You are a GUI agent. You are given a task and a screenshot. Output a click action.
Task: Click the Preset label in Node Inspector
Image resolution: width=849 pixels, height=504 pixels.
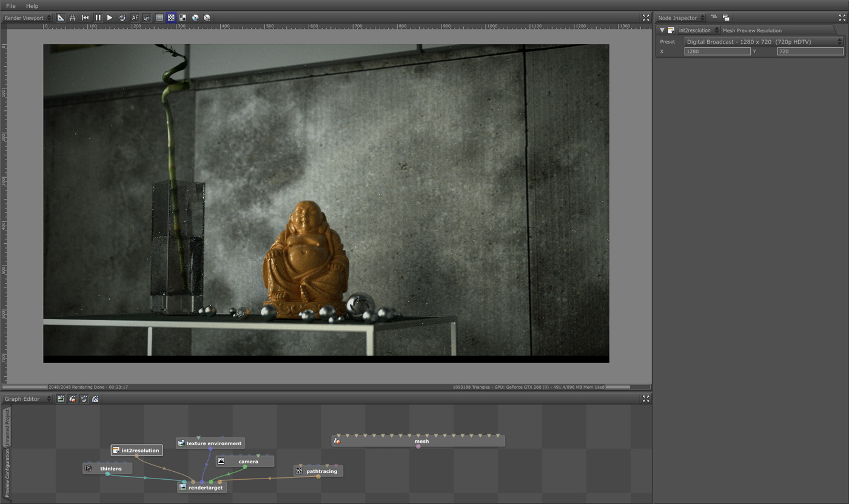(x=668, y=42)
